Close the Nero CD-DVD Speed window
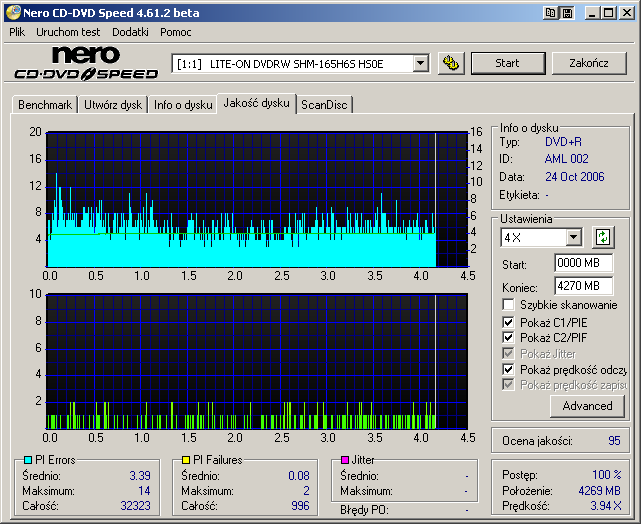 coord(627,13)
